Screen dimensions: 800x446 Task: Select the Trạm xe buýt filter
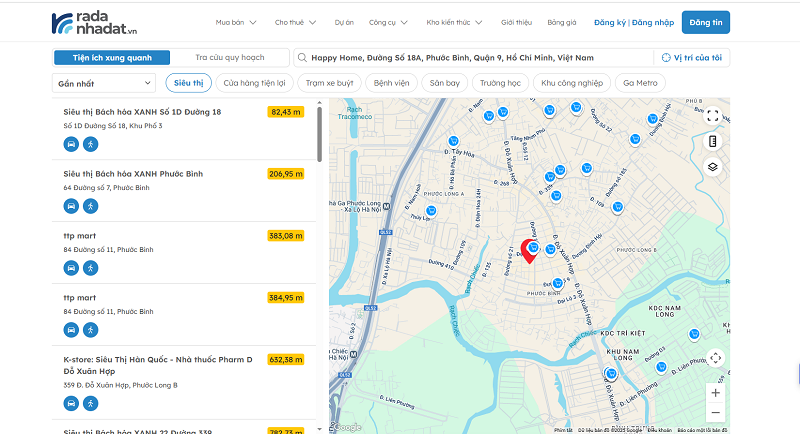point(330,83)
